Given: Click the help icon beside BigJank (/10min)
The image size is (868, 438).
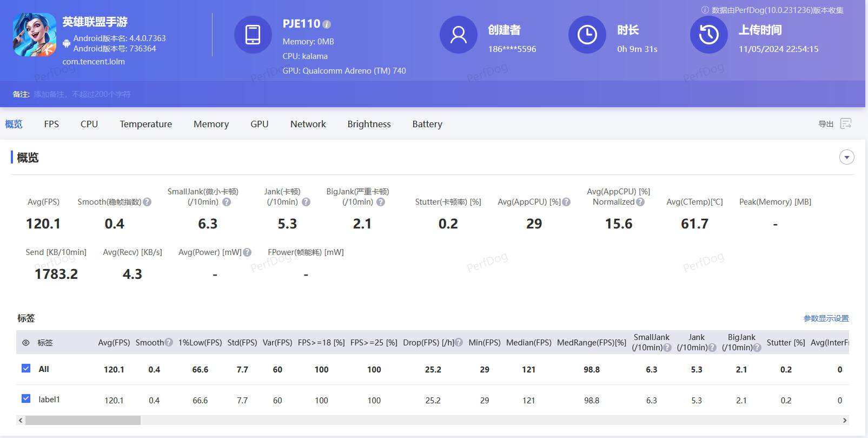Looking at the screenshot, I should (381, 202).
